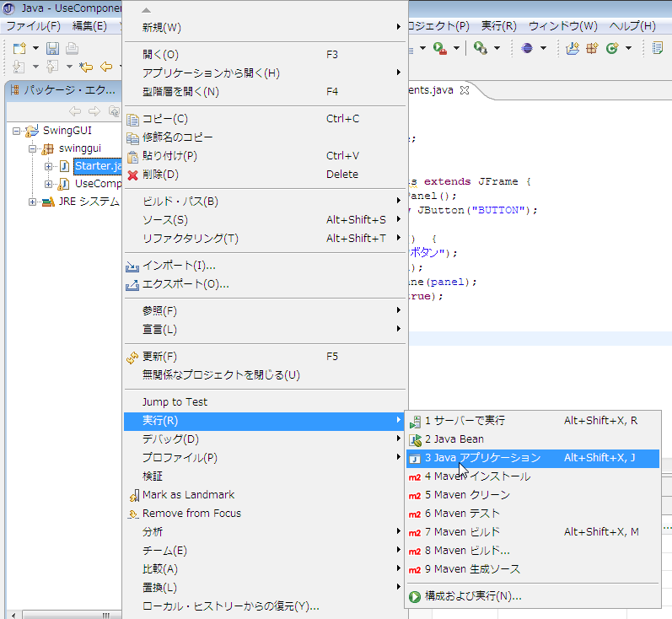
Task: Select swinggui package in tree
Action: coord(79,148)
